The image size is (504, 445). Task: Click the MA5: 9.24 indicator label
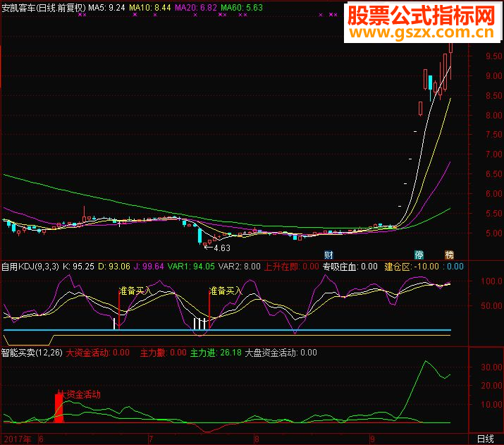pos(106,8)
